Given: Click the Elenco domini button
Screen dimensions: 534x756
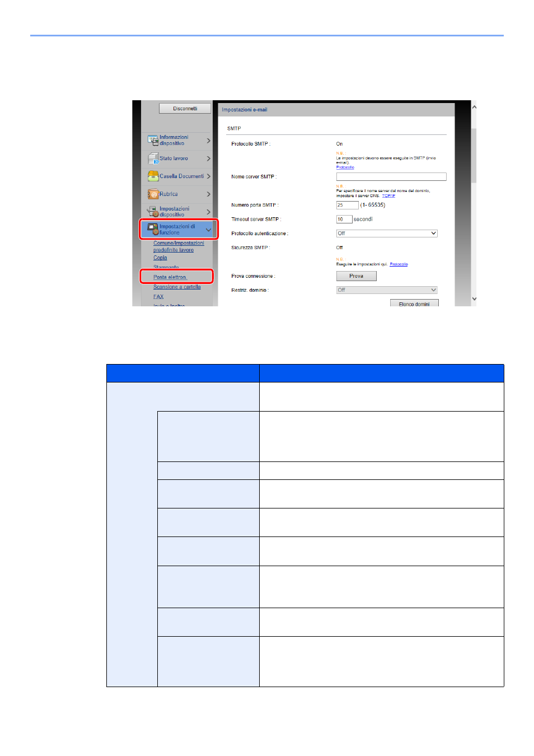Looking at the screenshot, I should tap(414, 303).
